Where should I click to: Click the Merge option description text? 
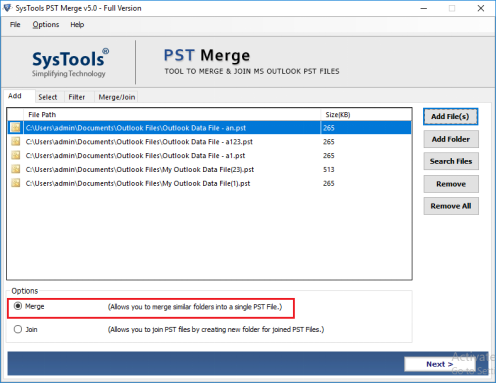[x=195, y=307]
